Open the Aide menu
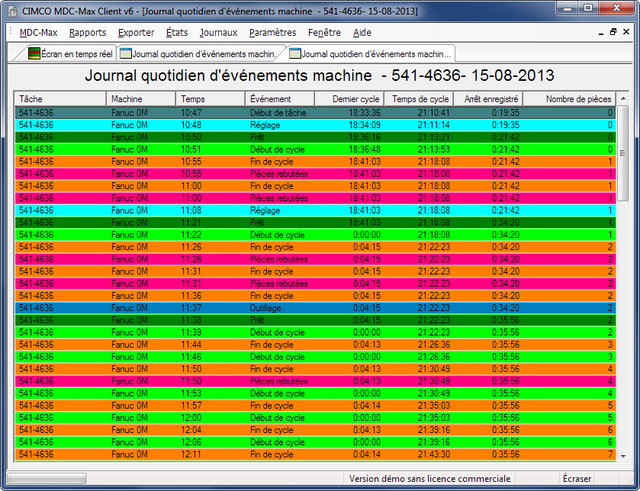640x491 pixels. 362,33
